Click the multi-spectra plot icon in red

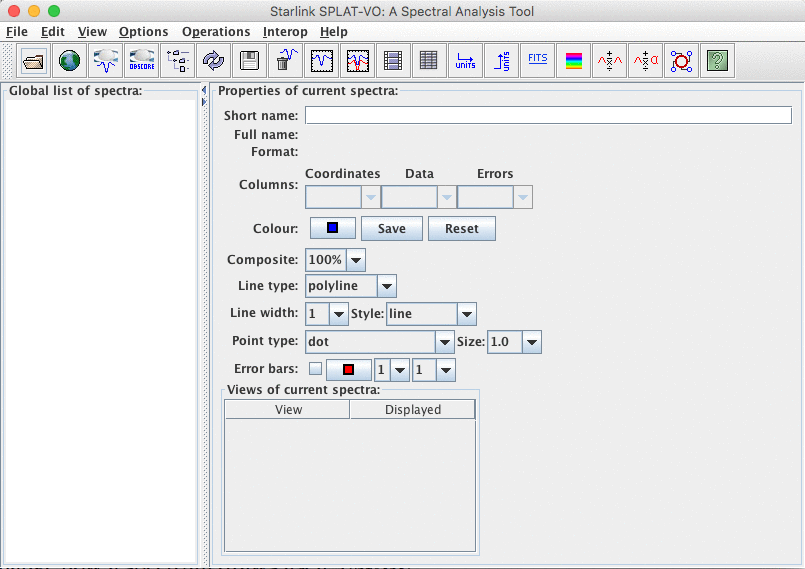click(x=357, y=61)
